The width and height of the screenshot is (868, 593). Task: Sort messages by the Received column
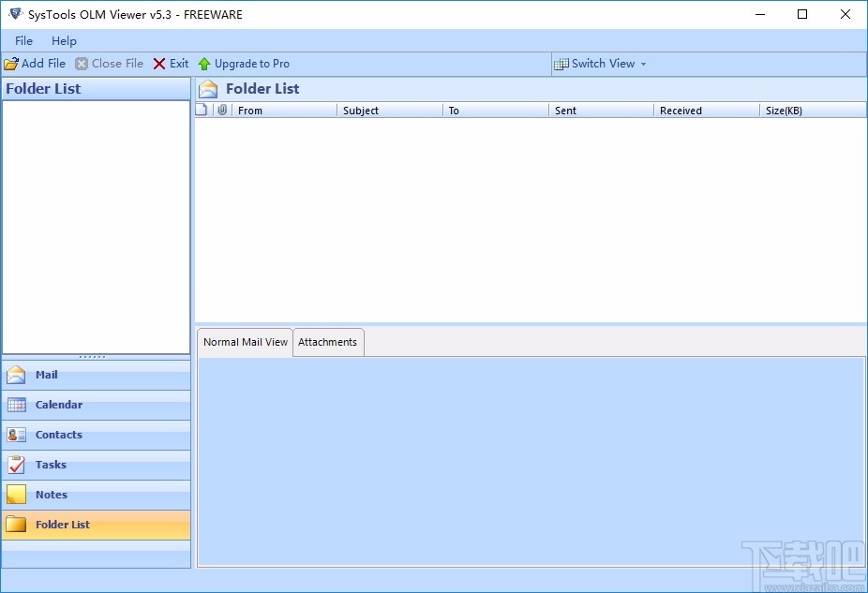coord(681,110)
